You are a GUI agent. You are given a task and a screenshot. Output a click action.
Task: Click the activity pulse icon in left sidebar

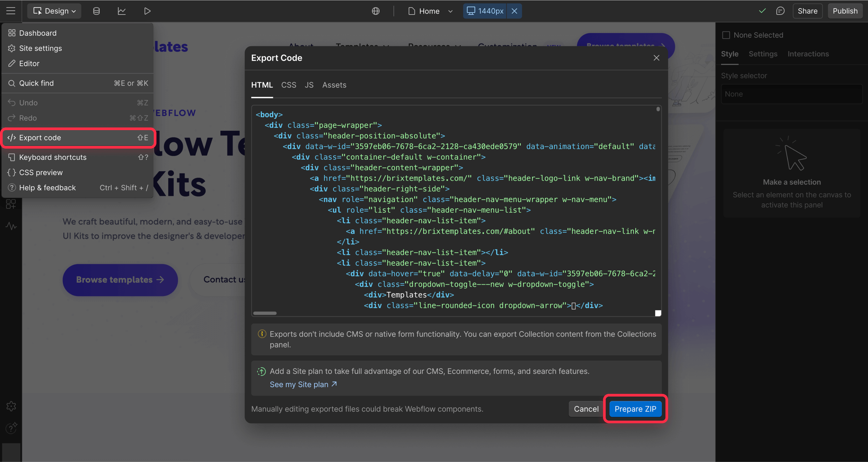11,226
